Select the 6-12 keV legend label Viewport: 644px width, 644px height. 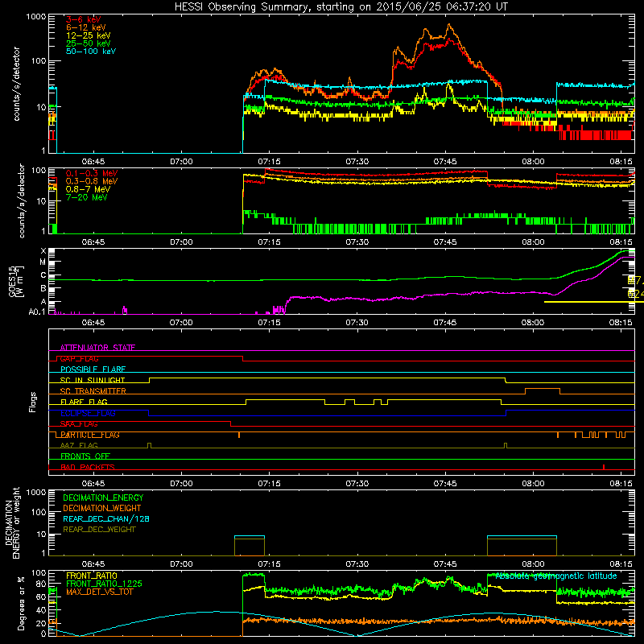pyautogui.click(x=85, y=27)
